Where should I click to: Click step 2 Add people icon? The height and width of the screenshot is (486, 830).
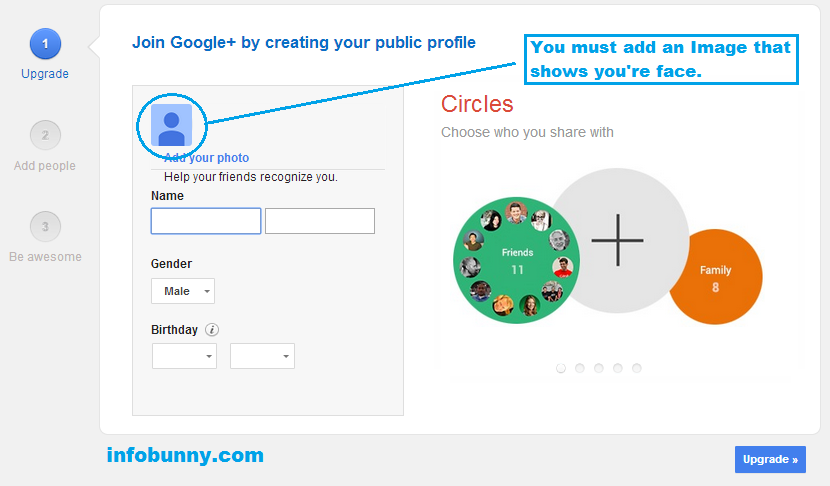click(46, 136)
